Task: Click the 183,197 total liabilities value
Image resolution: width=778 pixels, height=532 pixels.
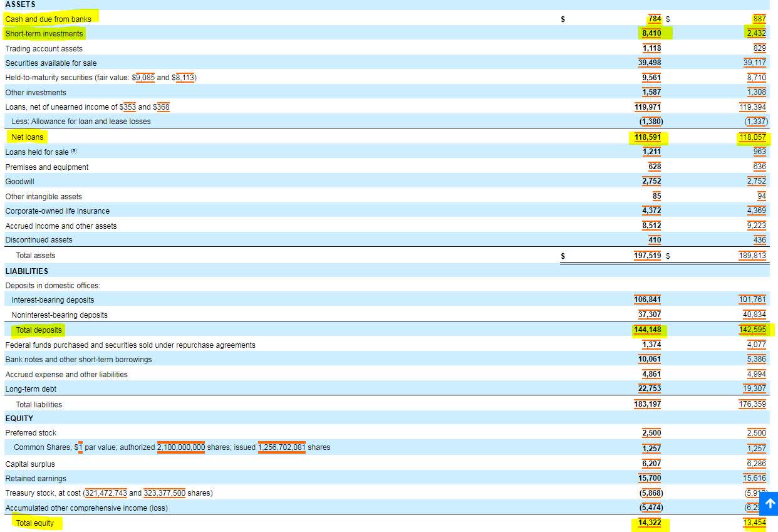Action: [x=648, y=404]
